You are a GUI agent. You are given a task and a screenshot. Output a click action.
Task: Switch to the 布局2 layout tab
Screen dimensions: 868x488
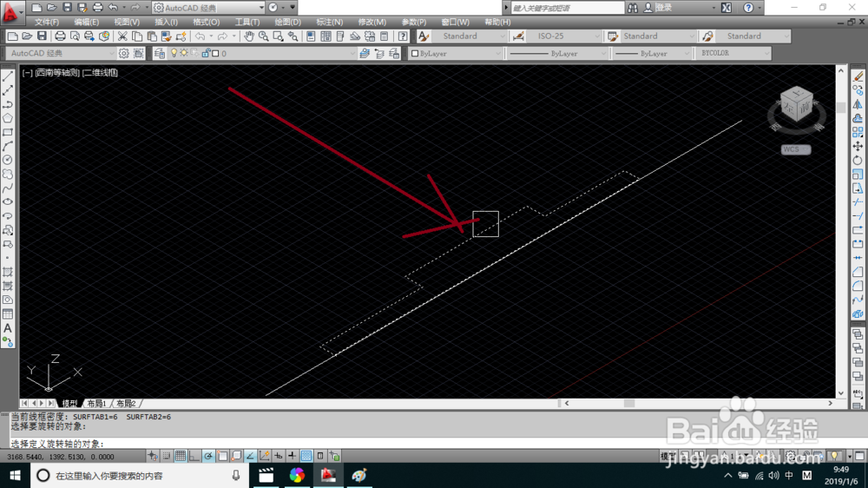pyautogui.click(x=126, y=403)
